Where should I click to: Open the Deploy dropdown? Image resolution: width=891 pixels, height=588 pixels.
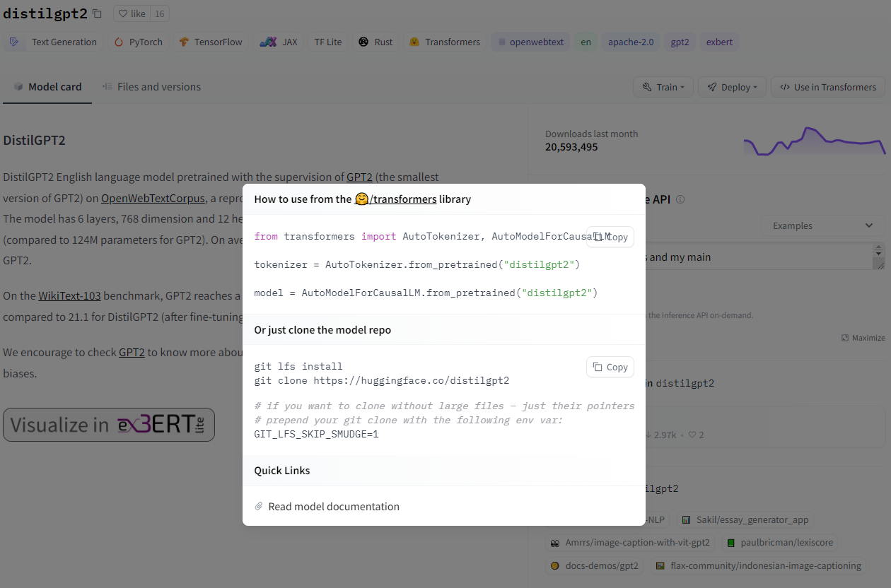[x=732, y=87]
